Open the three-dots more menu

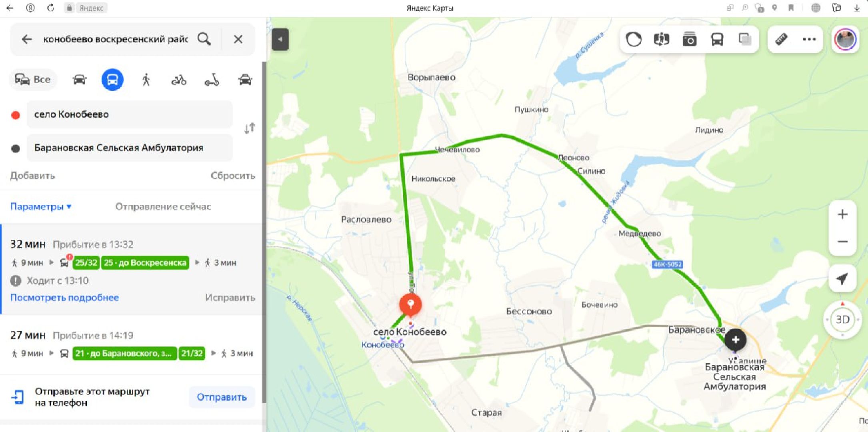point(809,39)
